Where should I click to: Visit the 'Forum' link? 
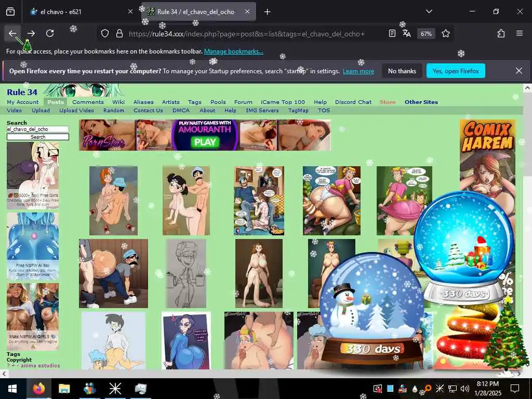coord(243,102)
